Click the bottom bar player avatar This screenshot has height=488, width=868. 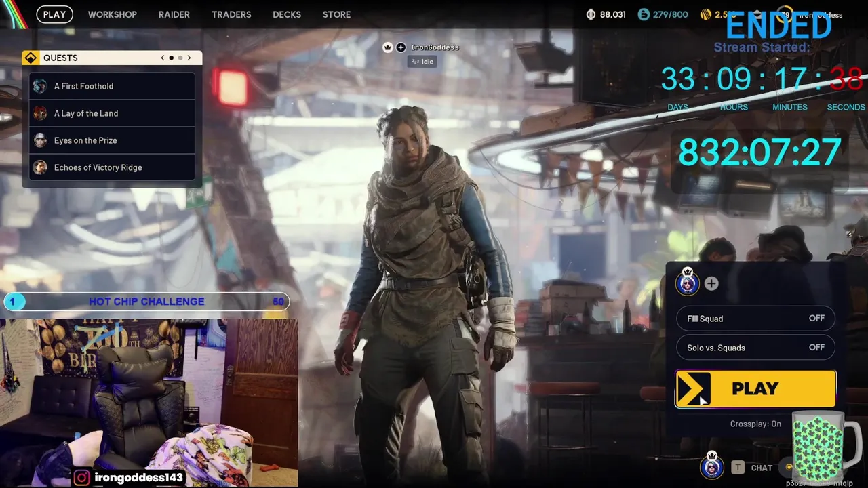[x=711, y=466]
